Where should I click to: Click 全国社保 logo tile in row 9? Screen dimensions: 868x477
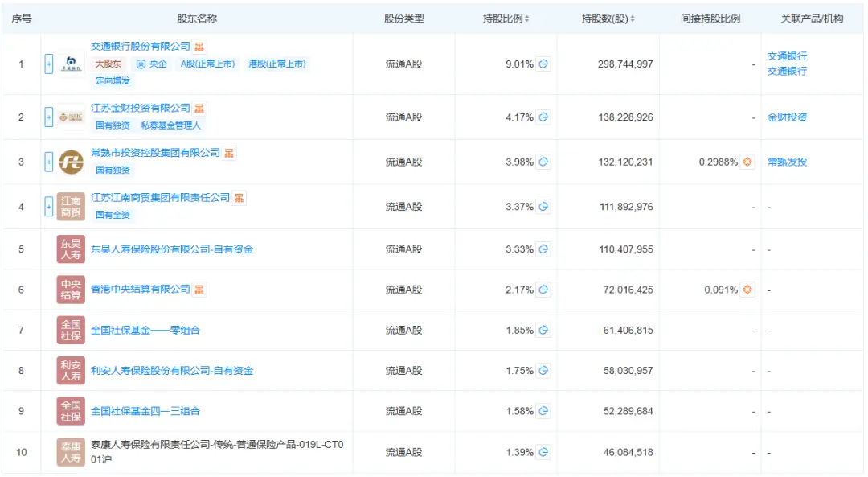[x=71, y=411]
